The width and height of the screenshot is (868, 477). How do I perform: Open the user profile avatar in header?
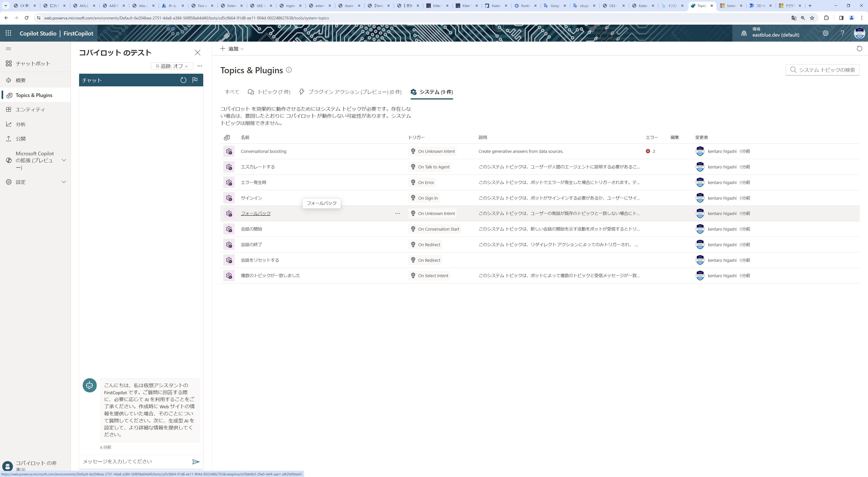tap(859, 33)
